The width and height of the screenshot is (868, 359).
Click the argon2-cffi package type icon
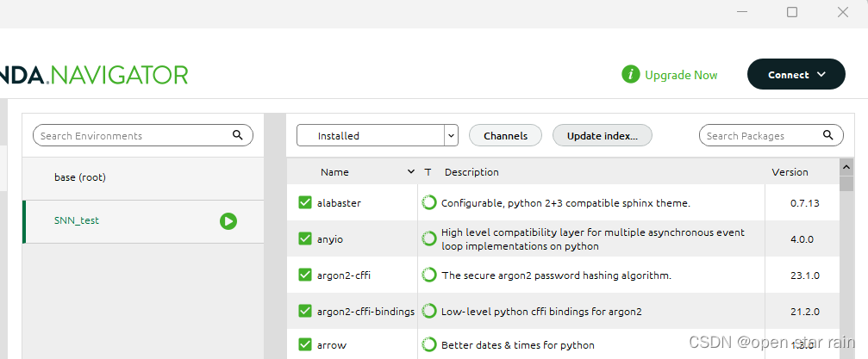tap(429, 275)
